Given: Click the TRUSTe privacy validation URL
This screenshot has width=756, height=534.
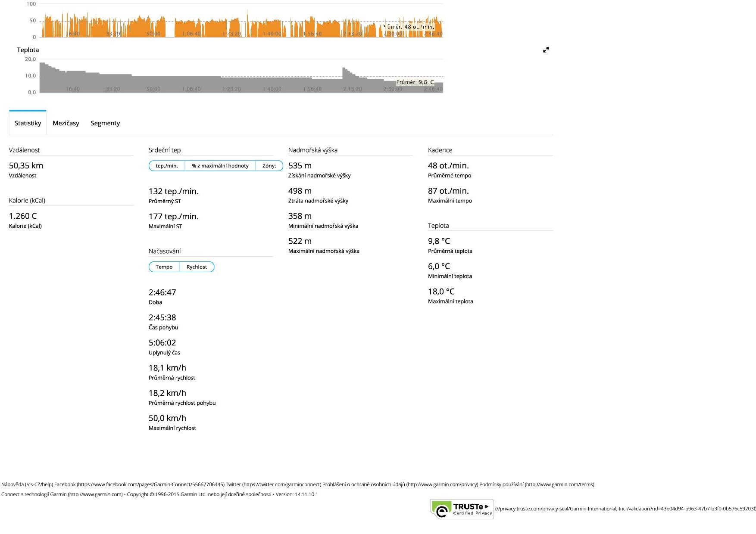Looking at the screenshot, I should (625, 509).
